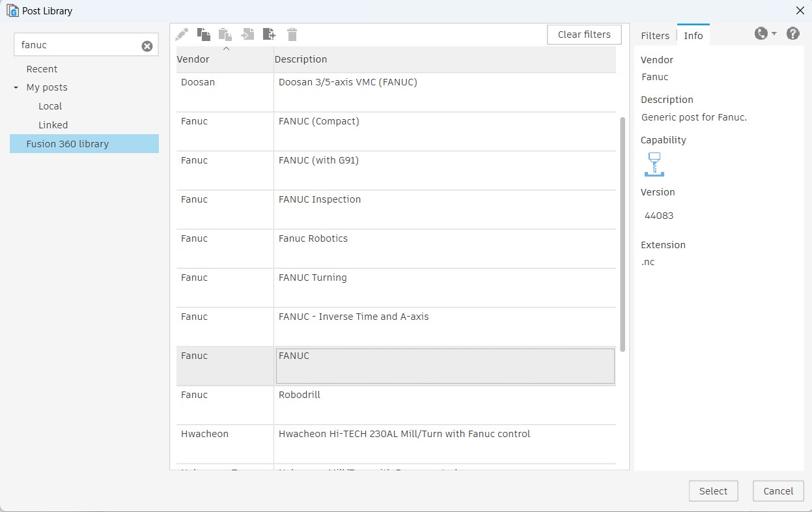
Task: Confirm with the Select button
Action: coord(713,491)
